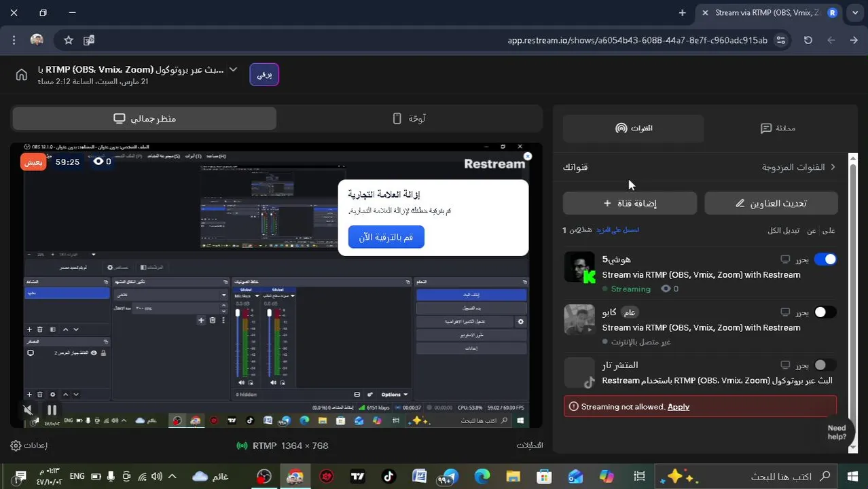Image resolution: width=868 pixels, height=489 pixels.
Task: Disable the هوشي5 channel toggle
Action: click(825, 259)
